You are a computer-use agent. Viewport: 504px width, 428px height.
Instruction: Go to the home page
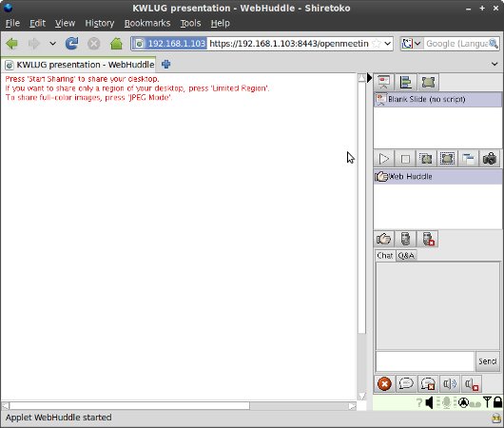[116, 44]
